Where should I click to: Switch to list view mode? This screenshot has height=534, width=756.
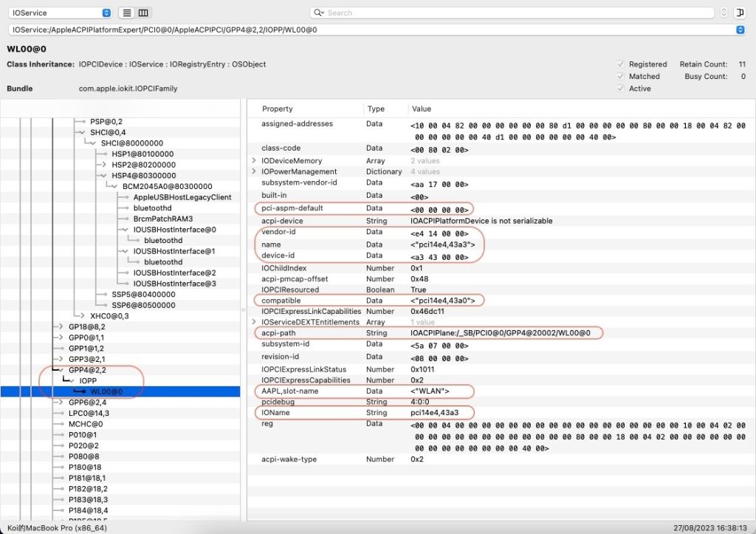point(127,13)
